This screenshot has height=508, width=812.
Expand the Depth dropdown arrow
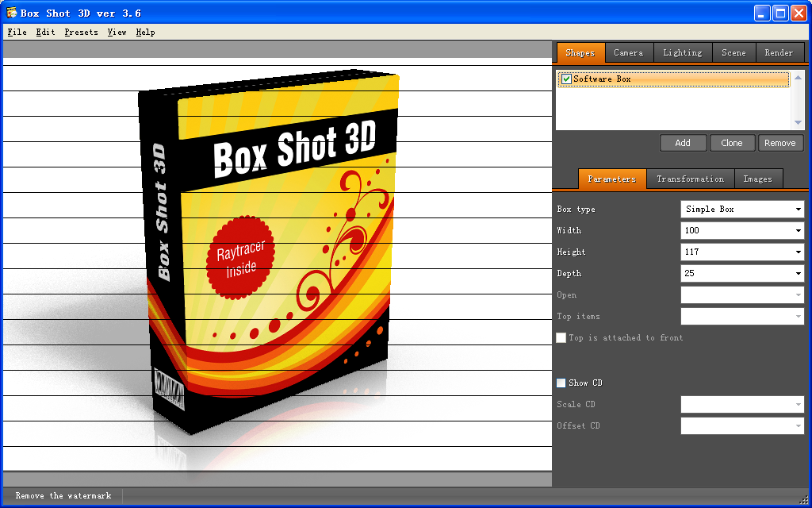[x=798, y=274]
